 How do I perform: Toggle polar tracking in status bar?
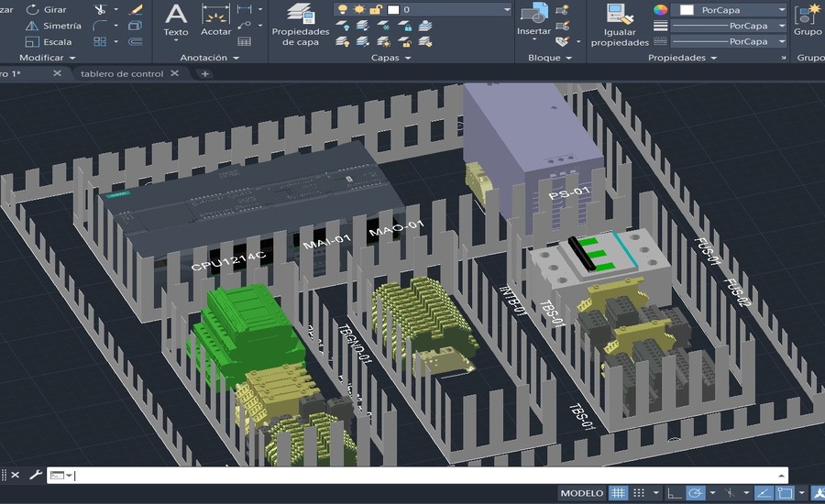tap(697, 493)
